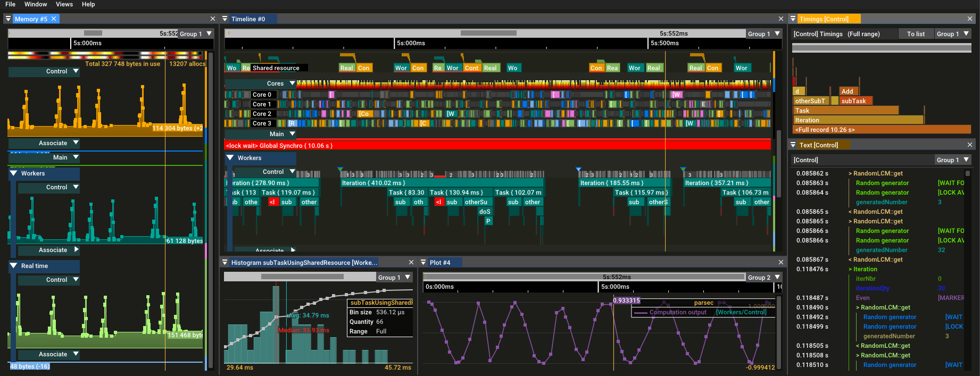Close the Histogram panel
This screenshot has height=376, width=980.
[411, 262]
